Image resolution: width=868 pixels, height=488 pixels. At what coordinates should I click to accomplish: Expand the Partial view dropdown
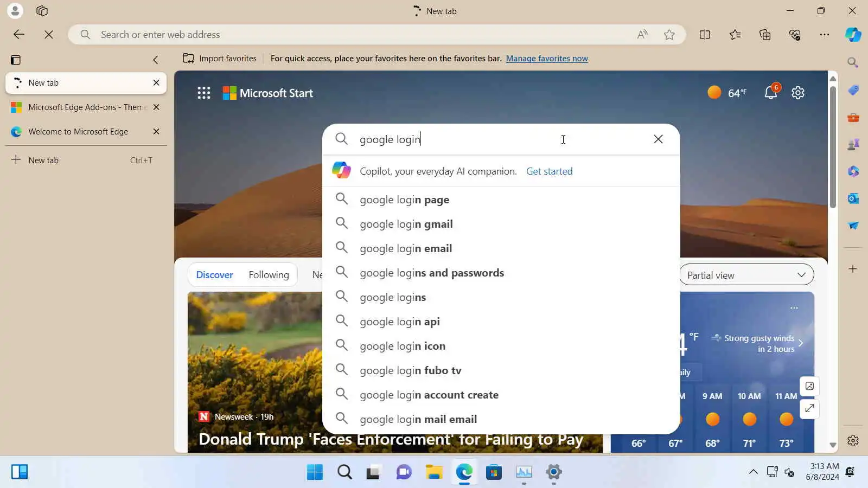[746, 275]
